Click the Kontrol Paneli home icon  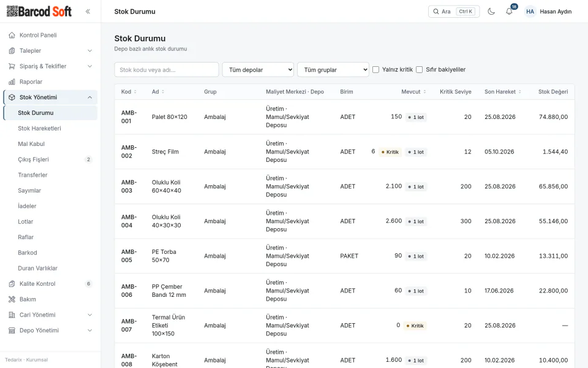point(12,35)
